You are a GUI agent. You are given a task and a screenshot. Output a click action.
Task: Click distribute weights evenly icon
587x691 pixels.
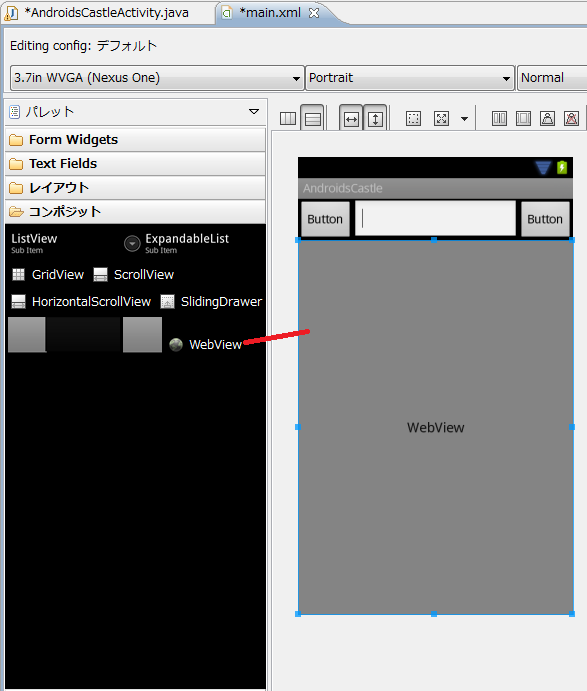499,119
